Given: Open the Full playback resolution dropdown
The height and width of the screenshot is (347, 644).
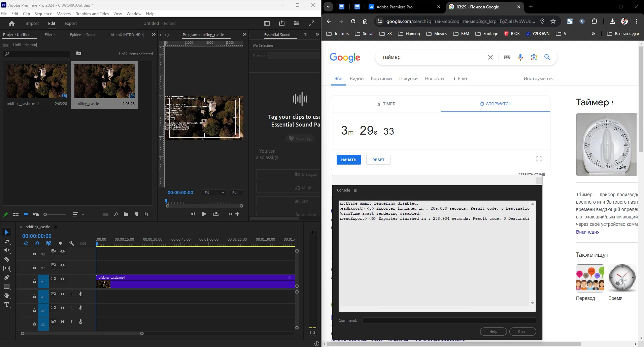Looking at the screenshot, I should 236,193.
